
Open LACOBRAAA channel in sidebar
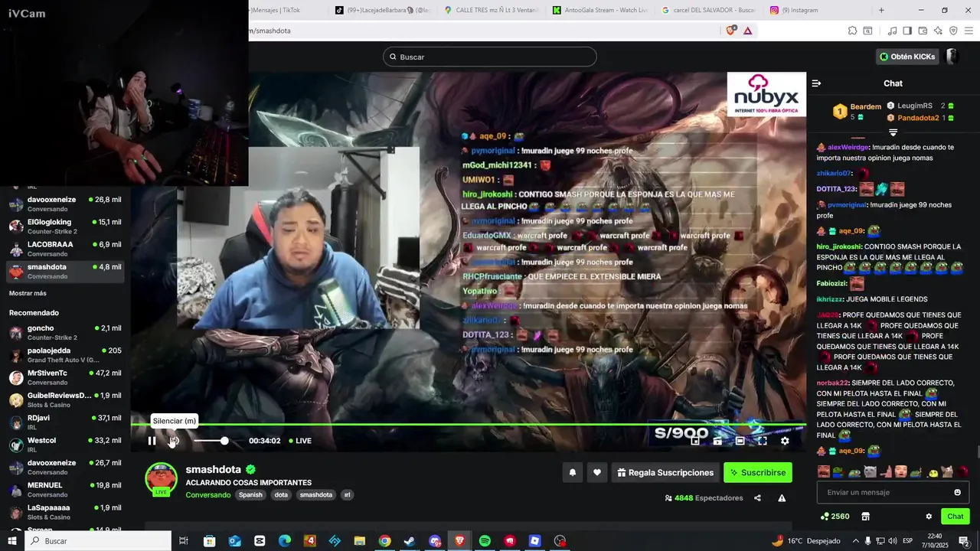tap(65, 249)
